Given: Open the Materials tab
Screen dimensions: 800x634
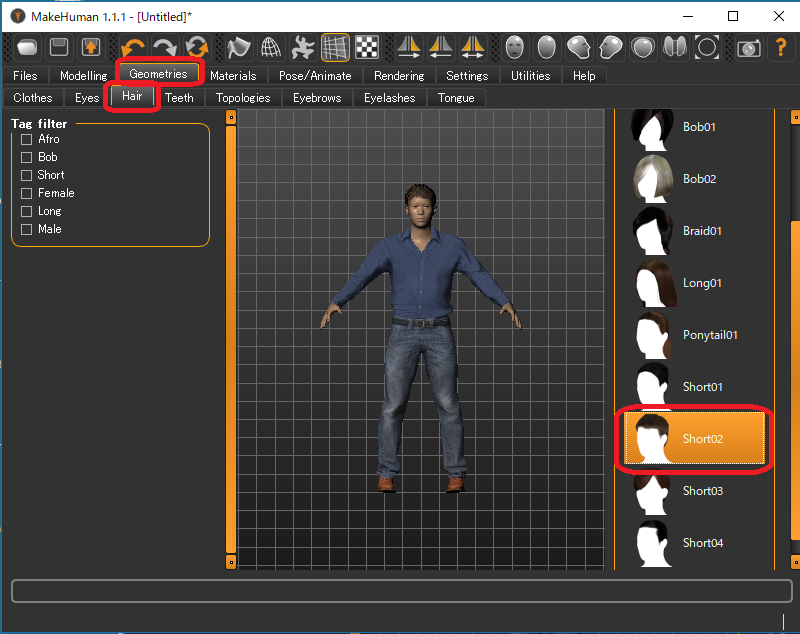Looking at the screenshot, I should 233,75.
